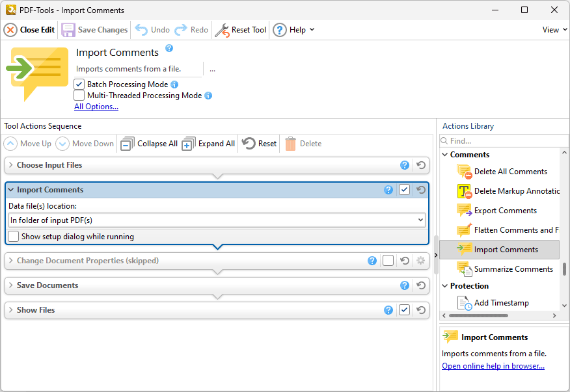Open the View dropdown menu
This screenshot has height=392, width=570.
click(x=555, y=30)
